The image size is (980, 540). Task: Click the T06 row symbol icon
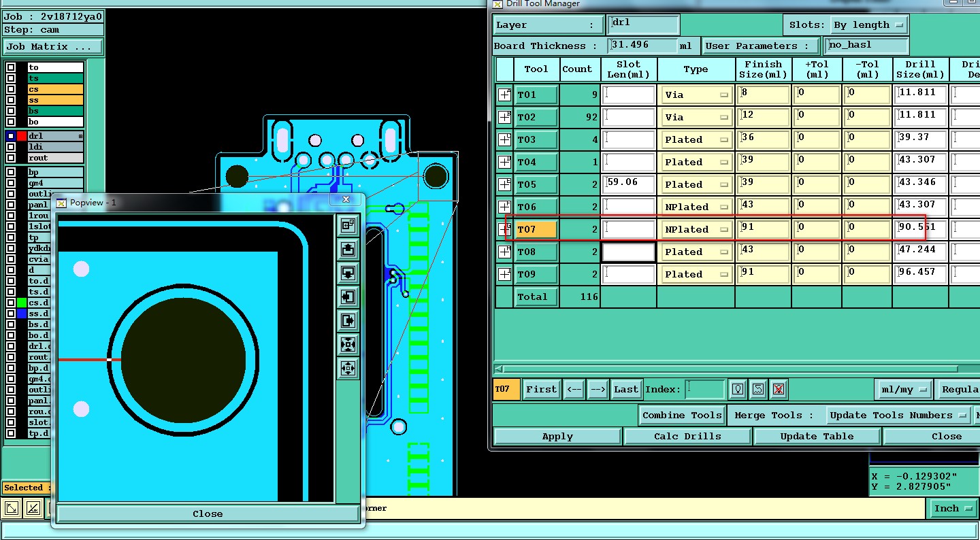click(504, 207)
